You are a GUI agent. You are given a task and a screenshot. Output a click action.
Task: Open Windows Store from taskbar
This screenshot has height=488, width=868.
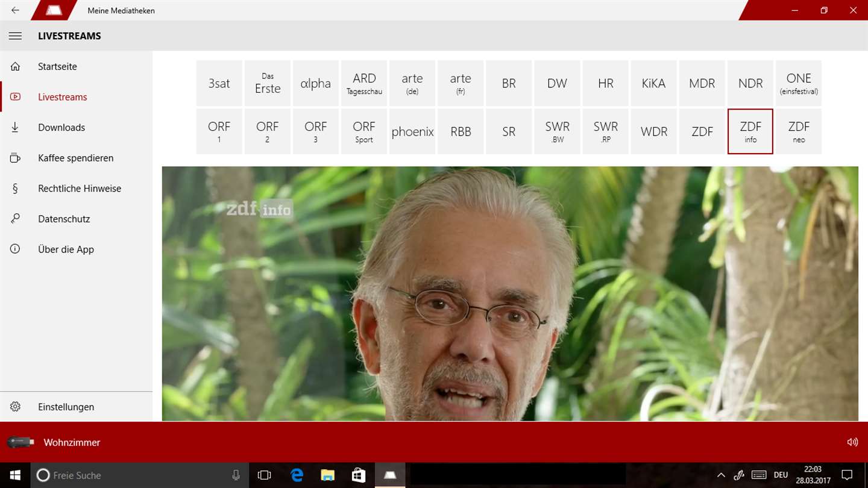(x=359, y=475)
